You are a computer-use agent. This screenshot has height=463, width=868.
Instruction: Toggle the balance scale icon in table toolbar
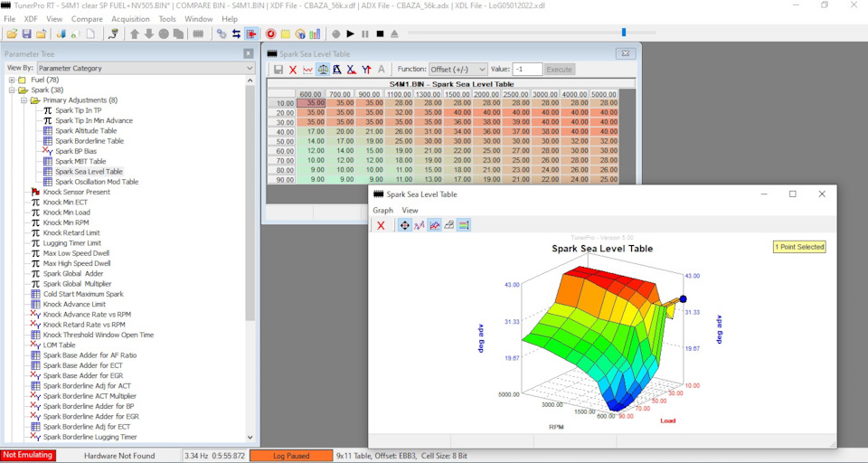tap(323, 70)
